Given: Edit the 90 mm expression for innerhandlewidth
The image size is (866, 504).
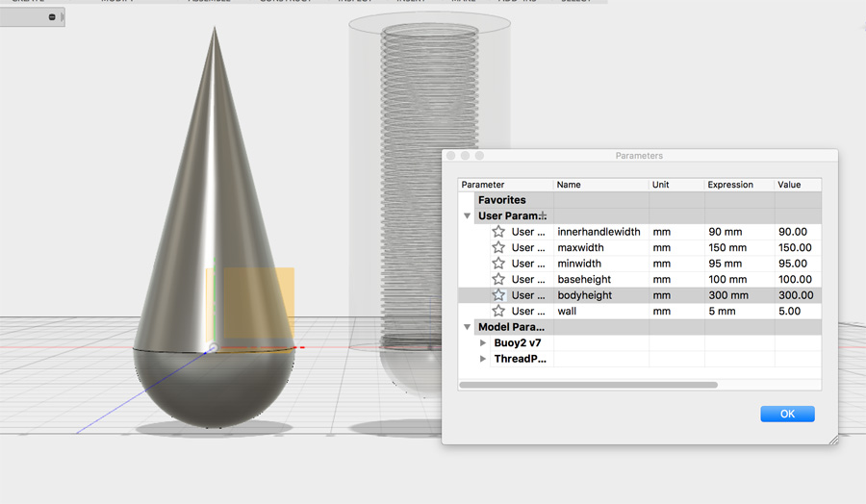Looking at the screenshot, I should pos(739,232).
